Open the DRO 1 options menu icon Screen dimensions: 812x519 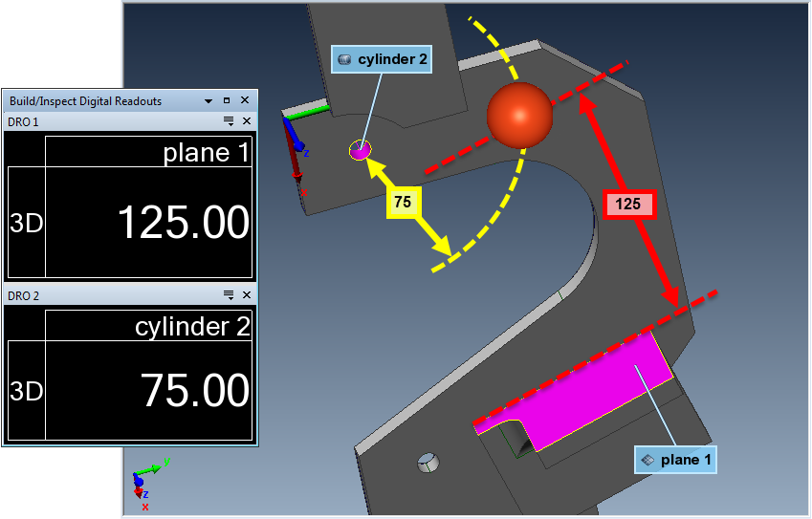[229, 121]
